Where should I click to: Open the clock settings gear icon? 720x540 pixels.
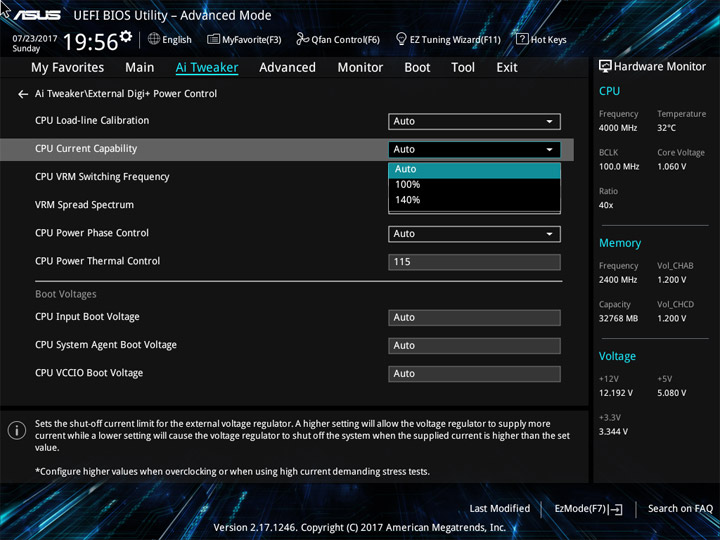125,36
